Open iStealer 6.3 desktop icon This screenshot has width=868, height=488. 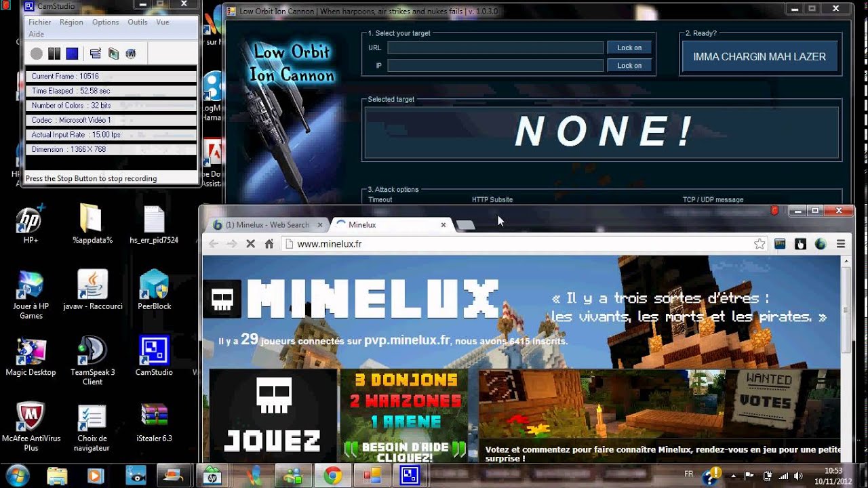tap(154, 422)
